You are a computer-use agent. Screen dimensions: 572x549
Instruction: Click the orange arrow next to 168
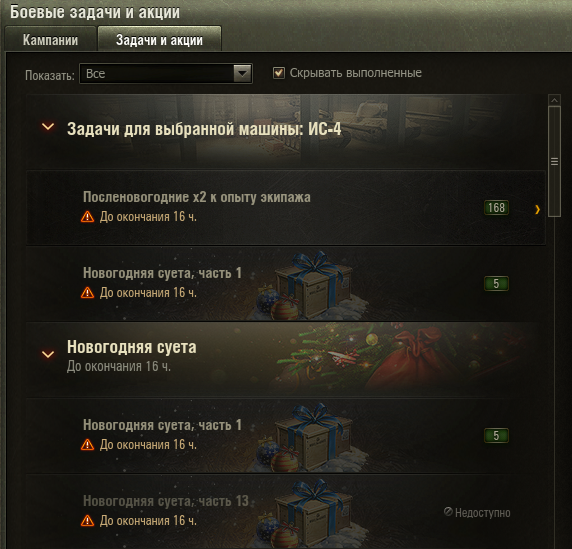pyautogui.click(x=537, y=209)
